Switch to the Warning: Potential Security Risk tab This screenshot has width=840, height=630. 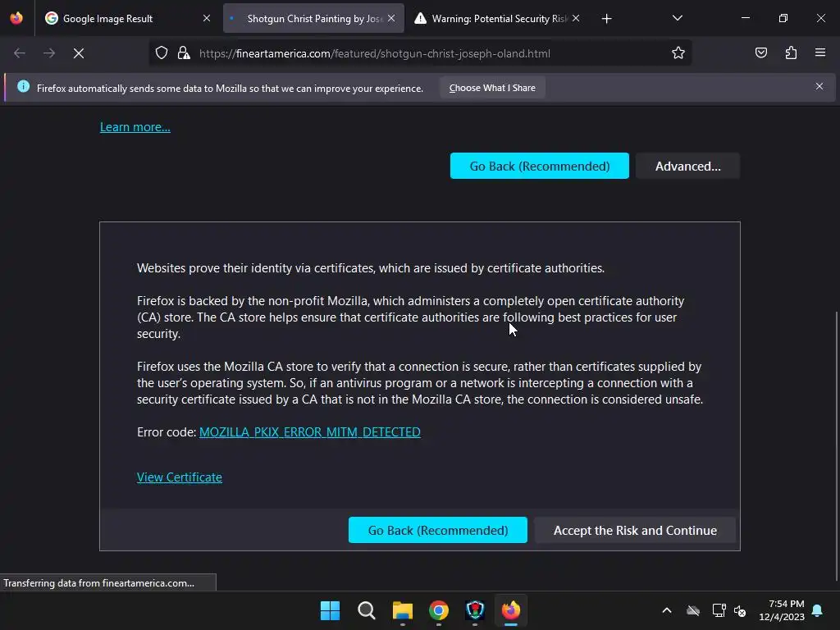coord(497,18)
